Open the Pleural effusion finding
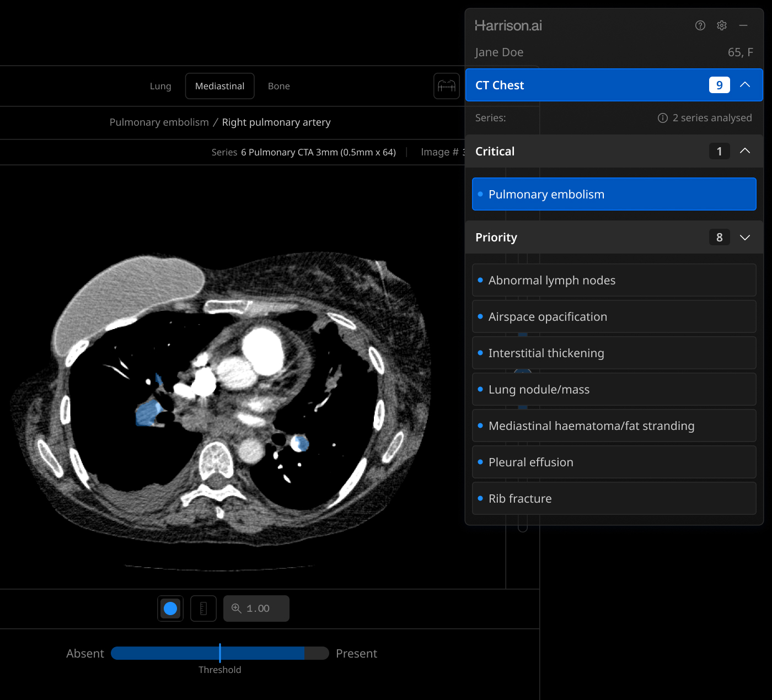The width and height of the screenshot is (772, 700). point(614,462)
